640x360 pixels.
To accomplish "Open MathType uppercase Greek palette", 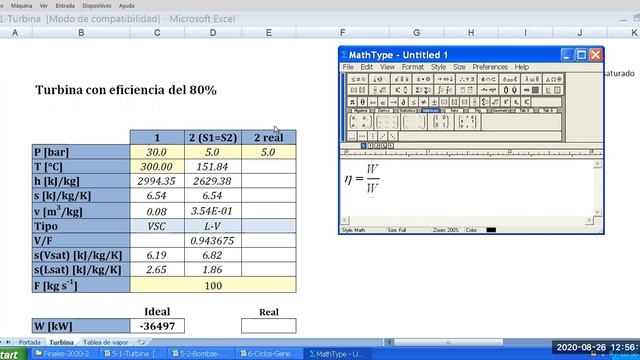I will (553, 79).
